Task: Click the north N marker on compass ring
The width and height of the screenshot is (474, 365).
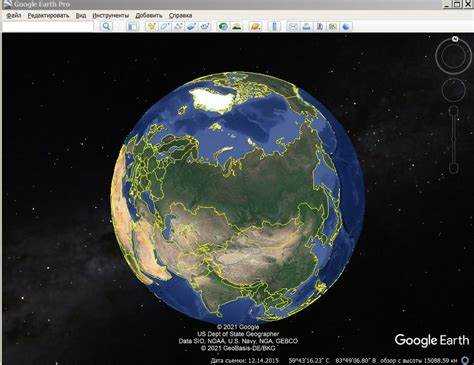Action: point(455,39)
